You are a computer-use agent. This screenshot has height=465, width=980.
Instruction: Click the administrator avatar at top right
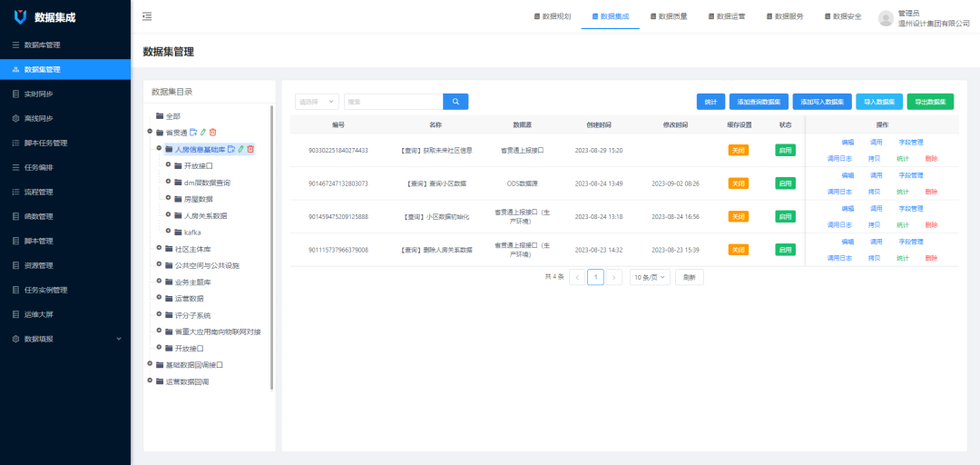pos(886,17)
